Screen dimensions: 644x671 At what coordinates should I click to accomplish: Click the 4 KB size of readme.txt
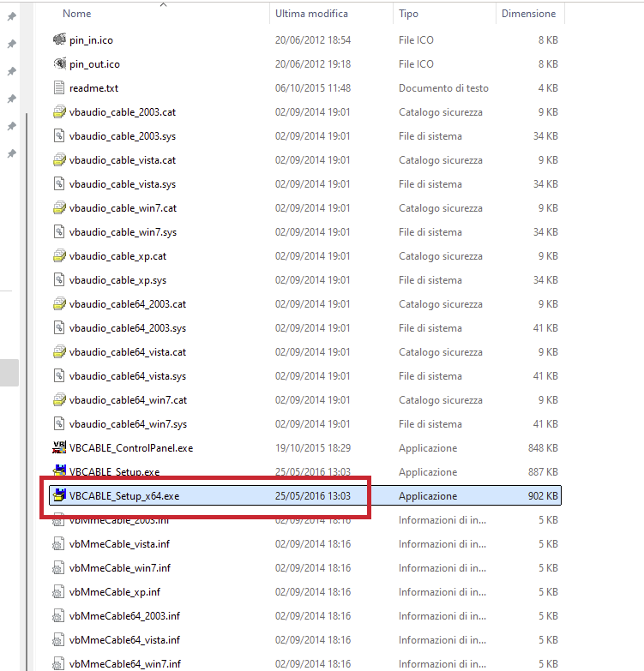pos(548,87)
